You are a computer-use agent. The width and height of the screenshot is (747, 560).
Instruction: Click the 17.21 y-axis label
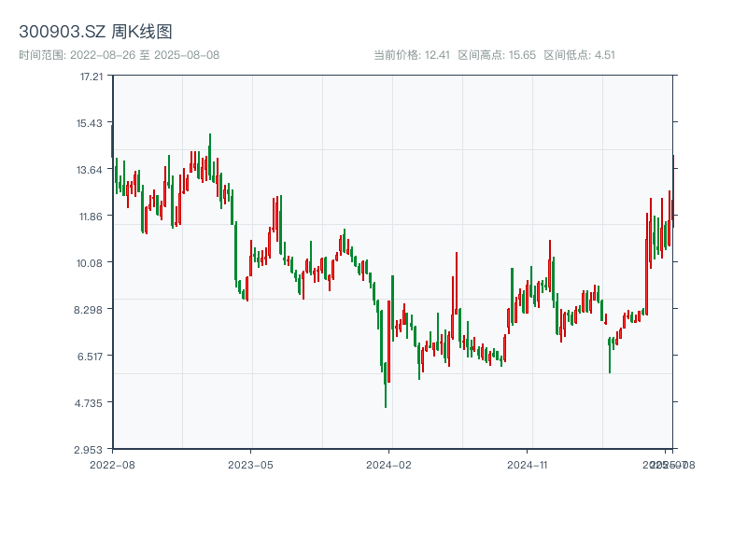91,77
